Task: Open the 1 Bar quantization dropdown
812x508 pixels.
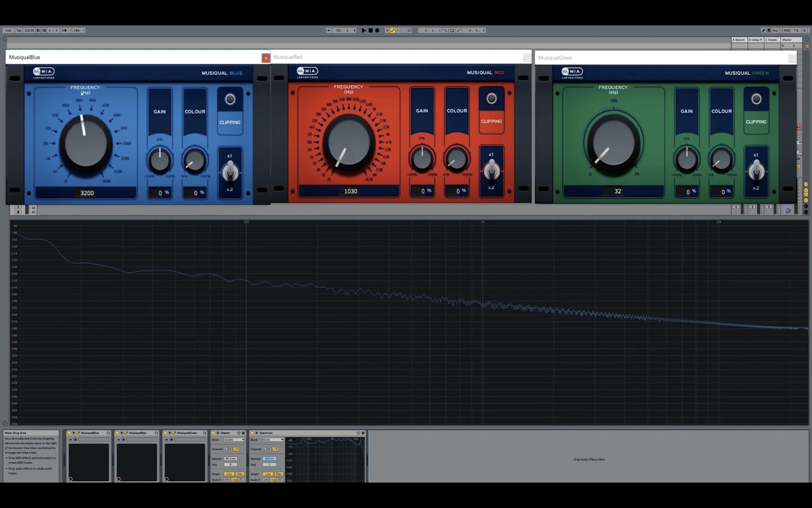Action: [x=79, y=30]
